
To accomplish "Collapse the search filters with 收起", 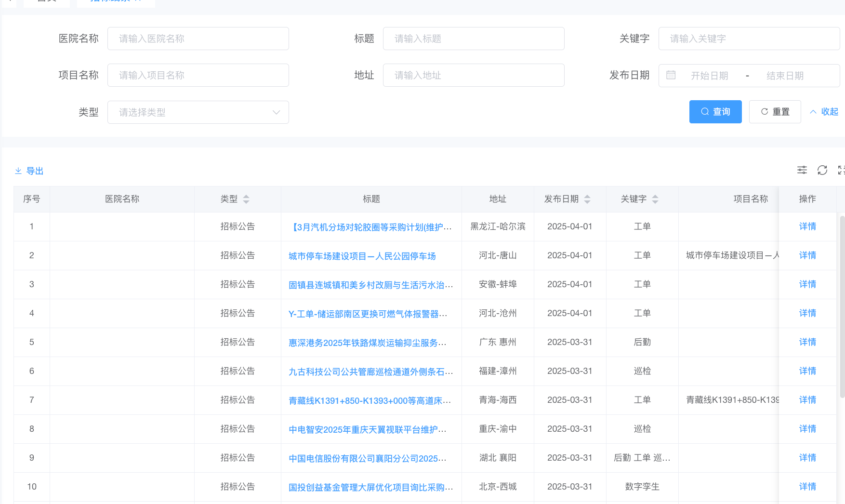I will coord(824,112).
